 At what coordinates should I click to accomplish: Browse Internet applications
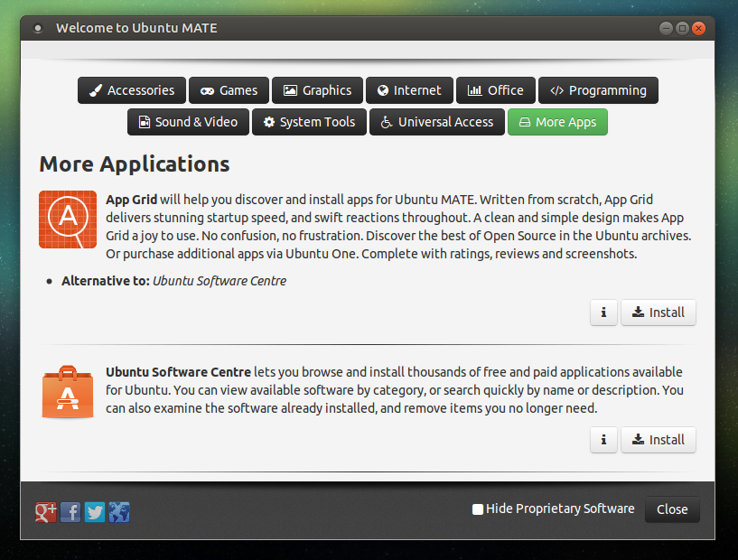tap(409, 89)
